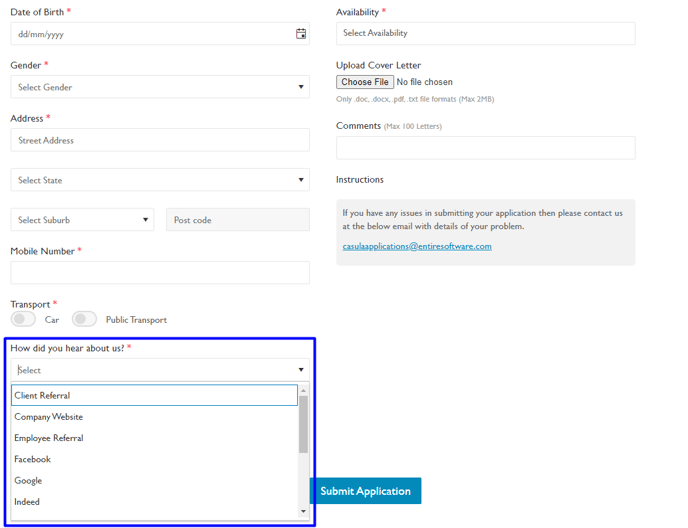Open the Select Suburb dropdown
The image size is (688, 528).
tap(82, 220)
